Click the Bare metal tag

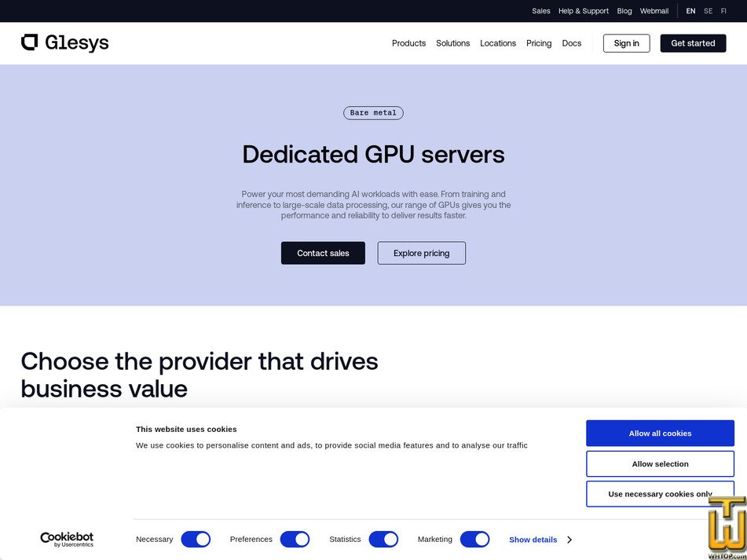click(374, 113)
